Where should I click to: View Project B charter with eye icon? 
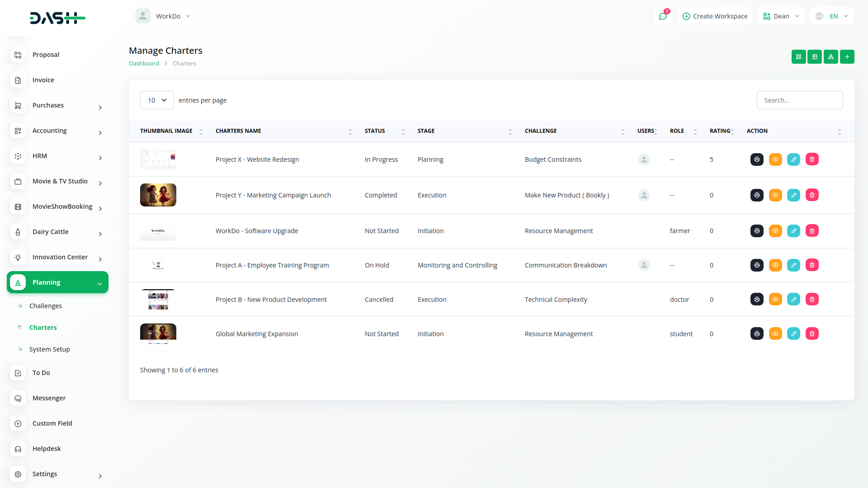(775, 300)
